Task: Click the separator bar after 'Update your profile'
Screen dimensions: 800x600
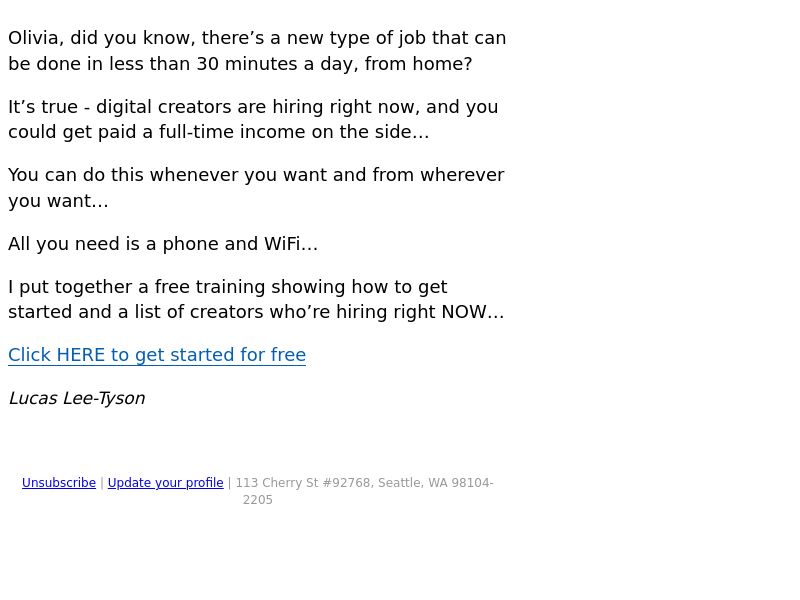Action: point(230,483)
